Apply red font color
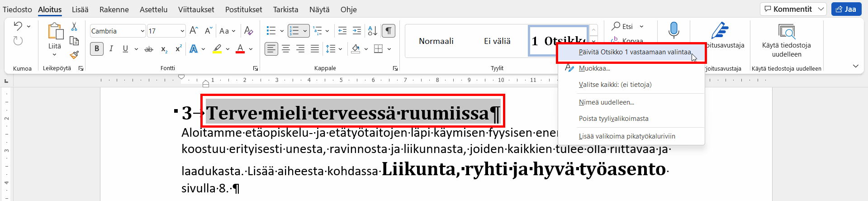 [240, 49]
